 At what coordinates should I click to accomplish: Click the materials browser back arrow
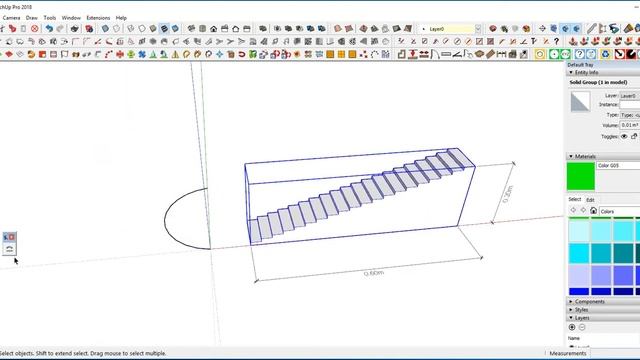click(x=573, y=210)
